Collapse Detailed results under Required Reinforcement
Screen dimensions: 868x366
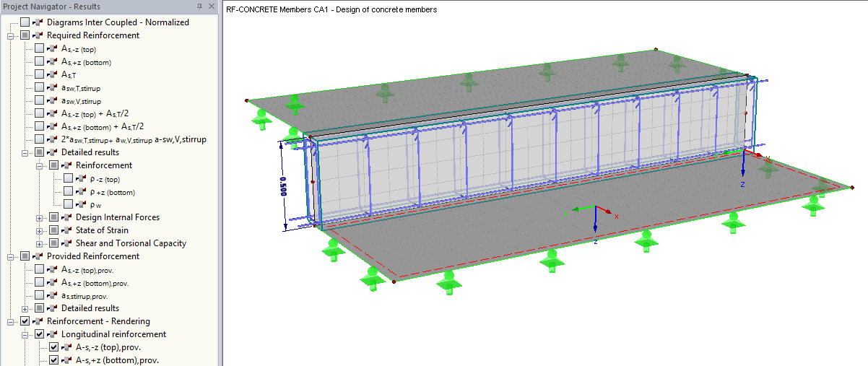coord(25,152)
